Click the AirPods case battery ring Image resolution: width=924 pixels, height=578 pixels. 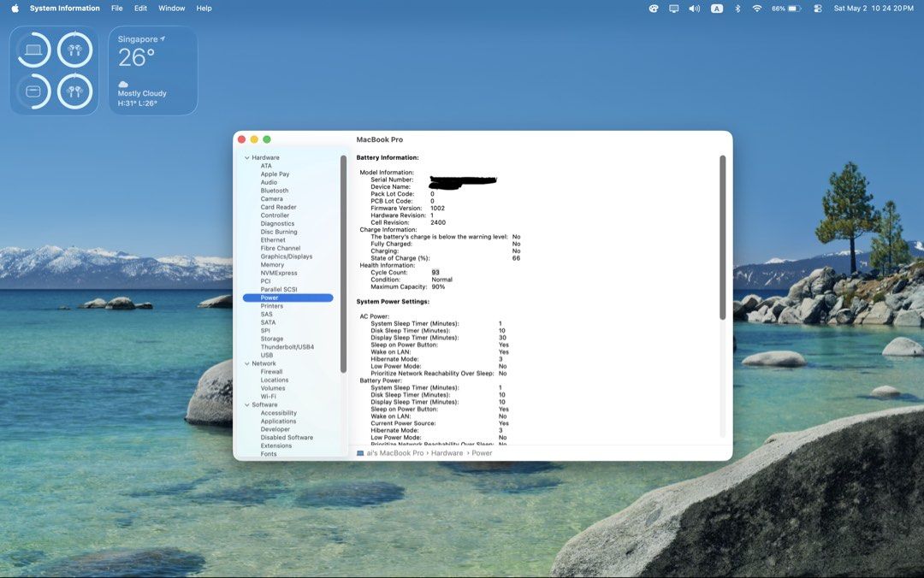(33, 91)
